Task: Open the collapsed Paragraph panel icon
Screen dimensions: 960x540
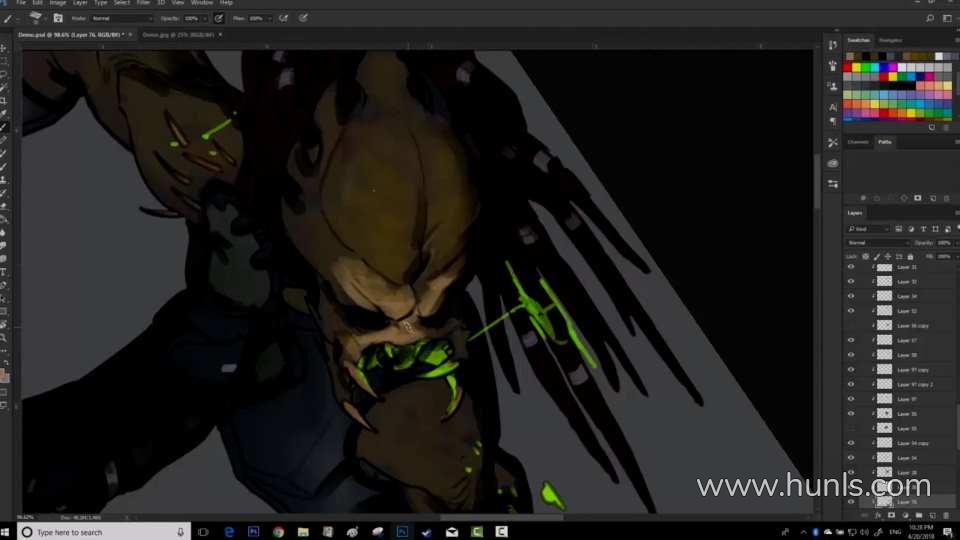Action: [833, 121]
